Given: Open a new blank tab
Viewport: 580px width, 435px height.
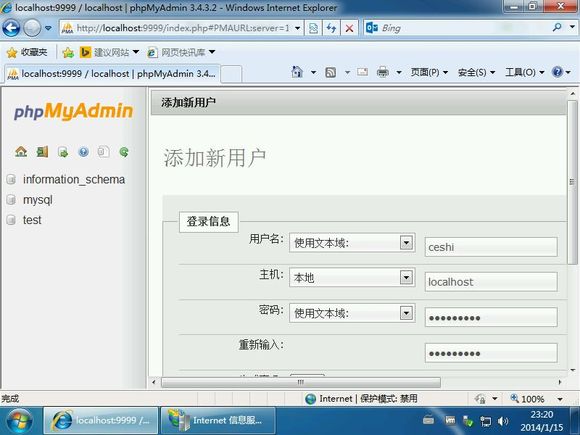Looking at the screenshot, I should [231, 74].
